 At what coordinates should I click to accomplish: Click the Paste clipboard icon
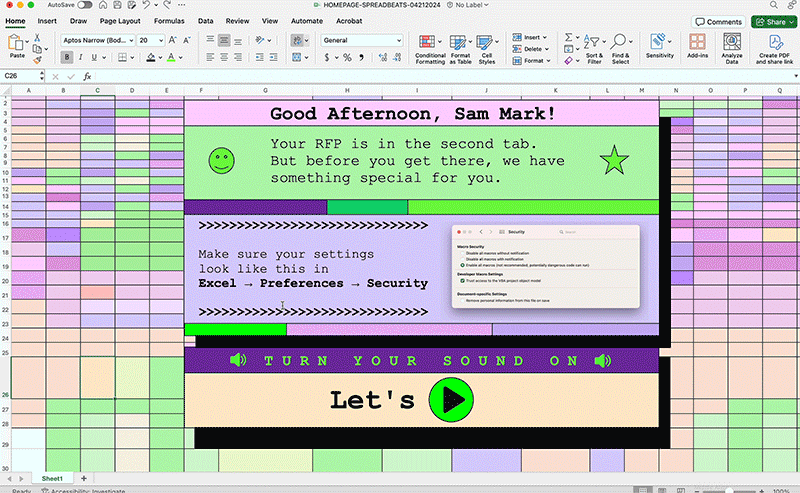pos(17,43)
